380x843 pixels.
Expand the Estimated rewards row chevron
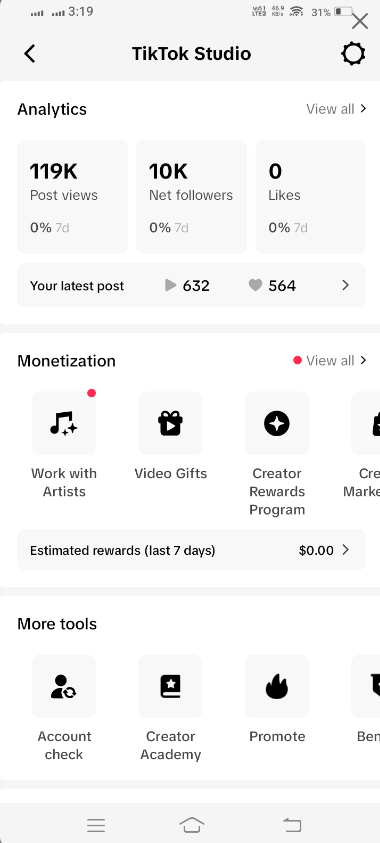tap(346, 550)
